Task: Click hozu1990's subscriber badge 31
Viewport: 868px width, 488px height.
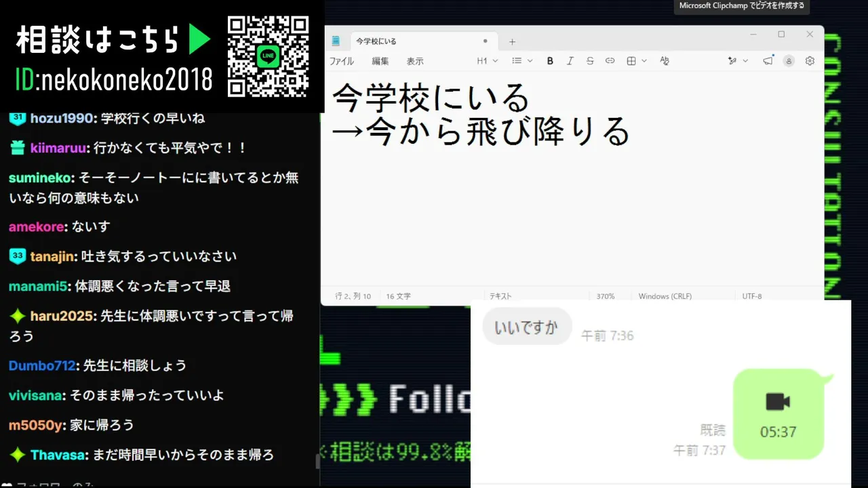Action: click(18, 118)
